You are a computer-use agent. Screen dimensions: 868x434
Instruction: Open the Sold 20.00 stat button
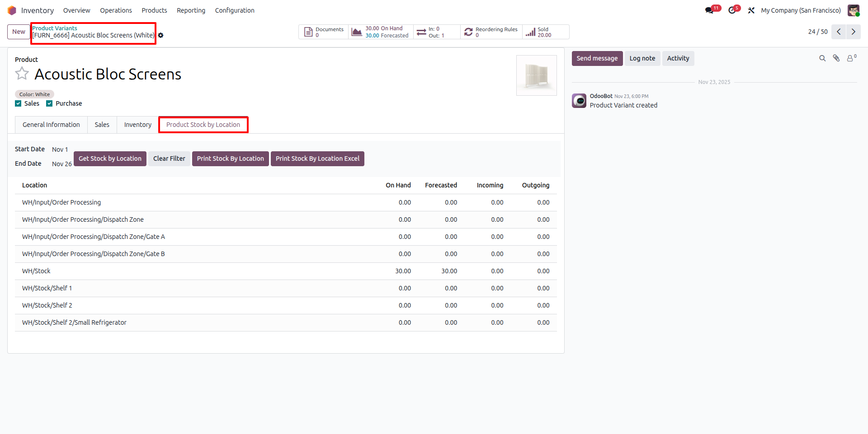tap(545, 32)
